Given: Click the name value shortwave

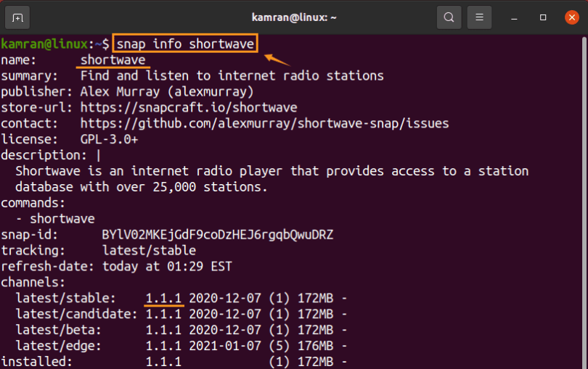Looking at the screenshot, I should (x=113, y=60).
